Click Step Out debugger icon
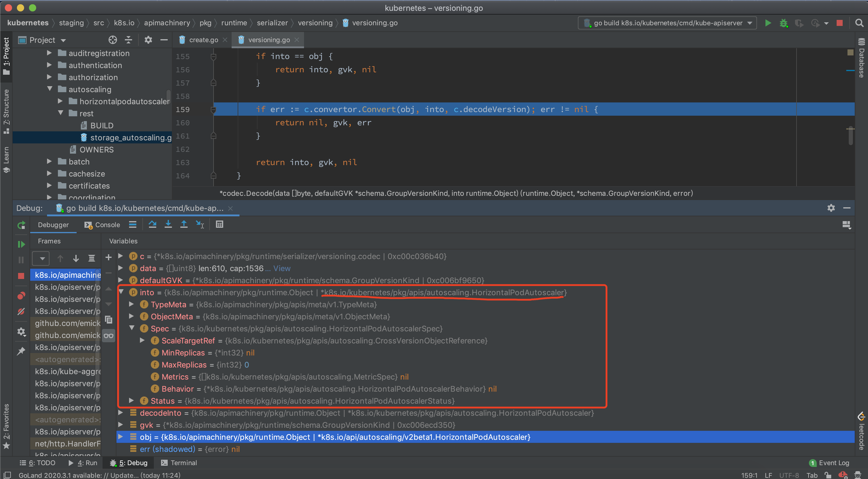Image resolution: width=868 pixels, height=479 pixels. pos(184,224)
